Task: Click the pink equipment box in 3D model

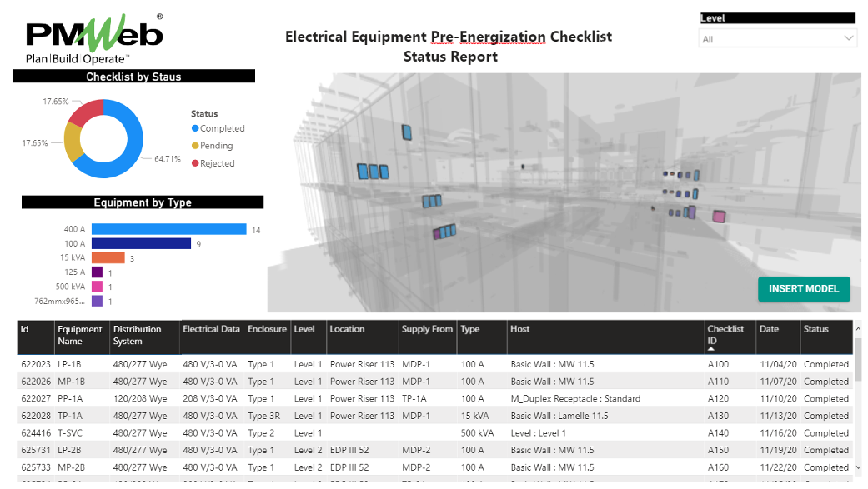Action: pos(719,217)
